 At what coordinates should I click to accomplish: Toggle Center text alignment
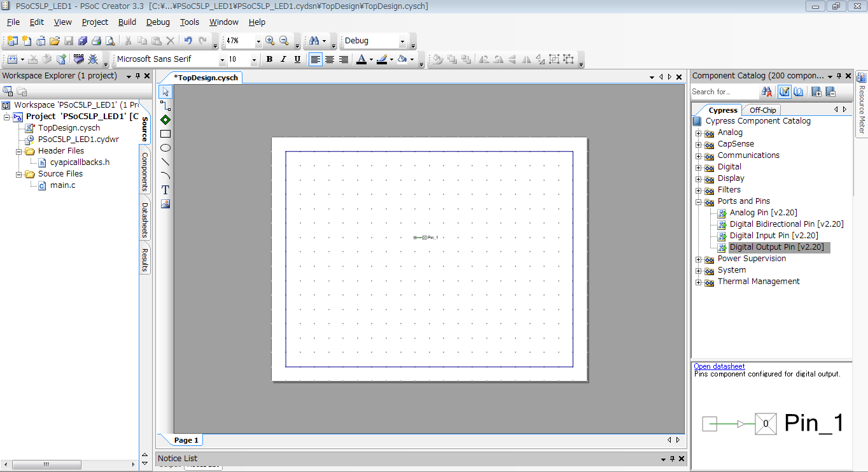click(x=330, y=59)
